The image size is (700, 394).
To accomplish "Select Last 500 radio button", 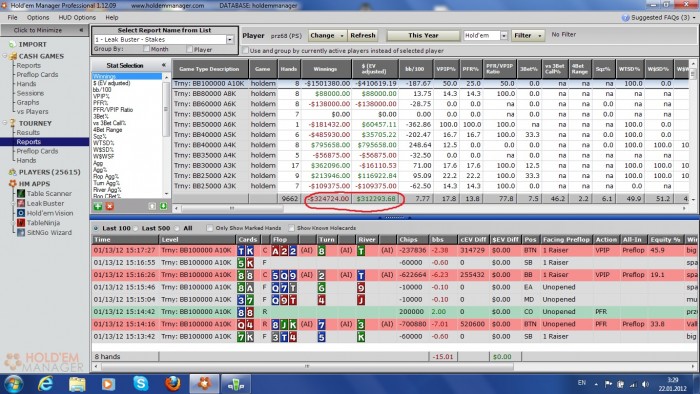I will point(136,228).
